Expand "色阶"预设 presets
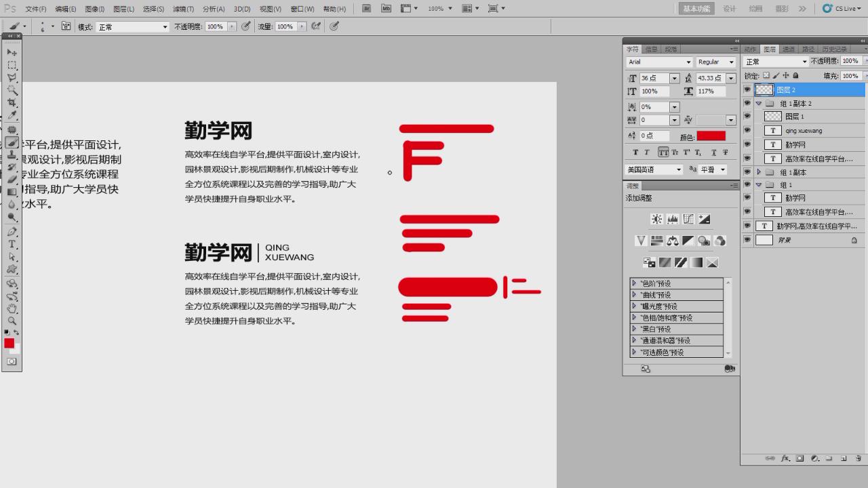The image size is (868, 488). coord(634,283)
